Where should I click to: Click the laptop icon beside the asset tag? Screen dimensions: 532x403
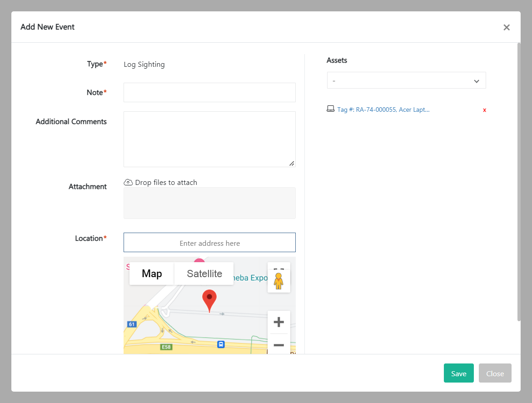tap(331, 109)
